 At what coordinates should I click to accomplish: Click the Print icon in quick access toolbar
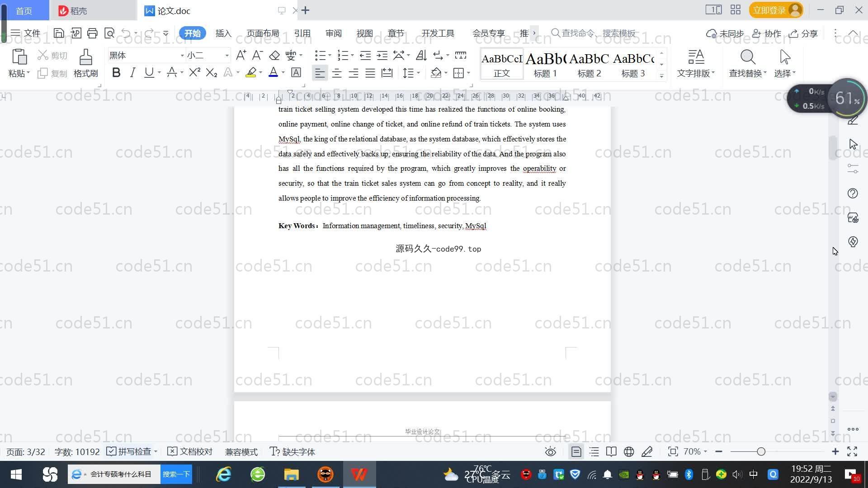tap(92, 33)
